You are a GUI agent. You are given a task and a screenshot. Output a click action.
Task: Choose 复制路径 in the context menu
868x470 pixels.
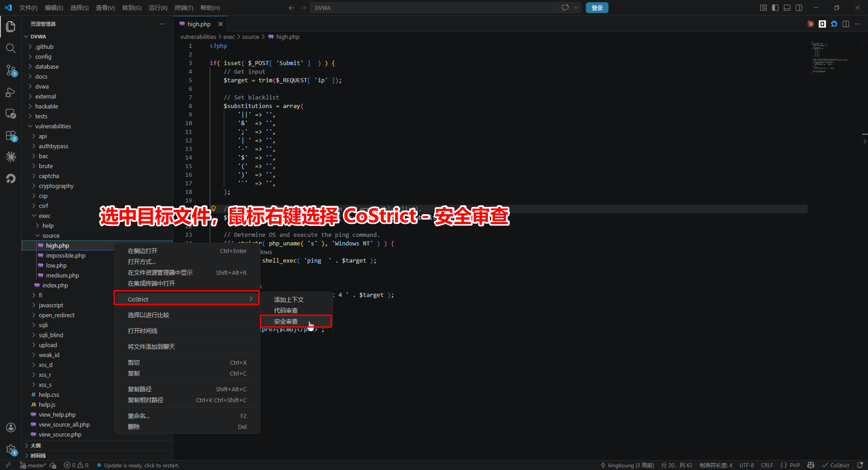140,389
